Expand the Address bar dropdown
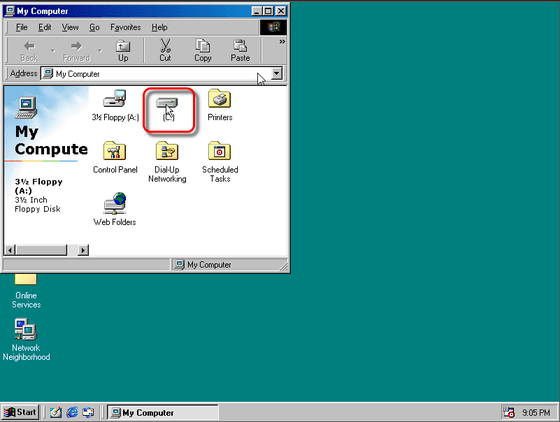This screenshot has height=422, width=560. (x=276, y=74)
